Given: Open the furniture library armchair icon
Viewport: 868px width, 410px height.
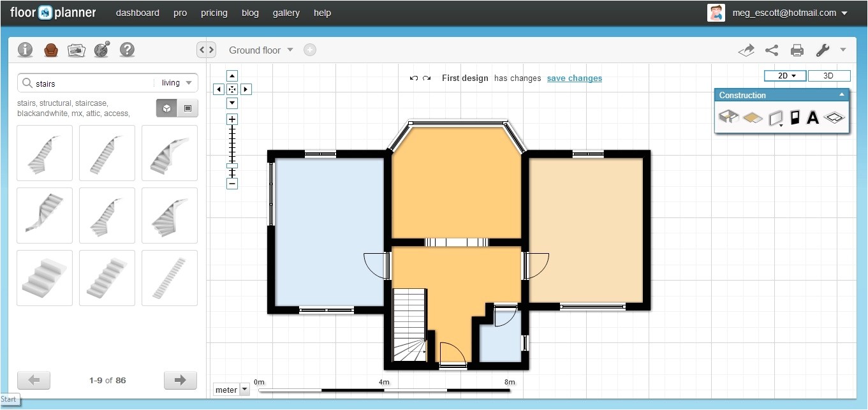Looking at the screenshot, I should [x=51, y=50].
